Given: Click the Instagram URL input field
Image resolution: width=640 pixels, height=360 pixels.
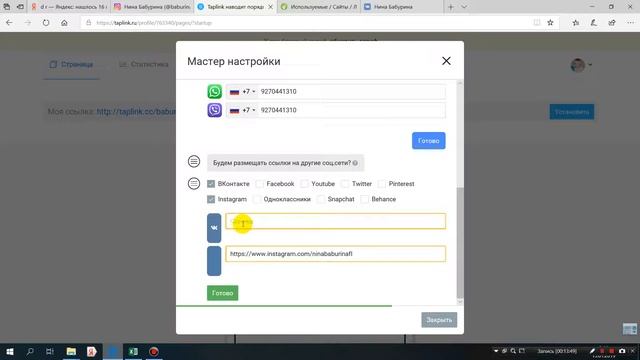Looking at the screenshot, I should point(336,254).
